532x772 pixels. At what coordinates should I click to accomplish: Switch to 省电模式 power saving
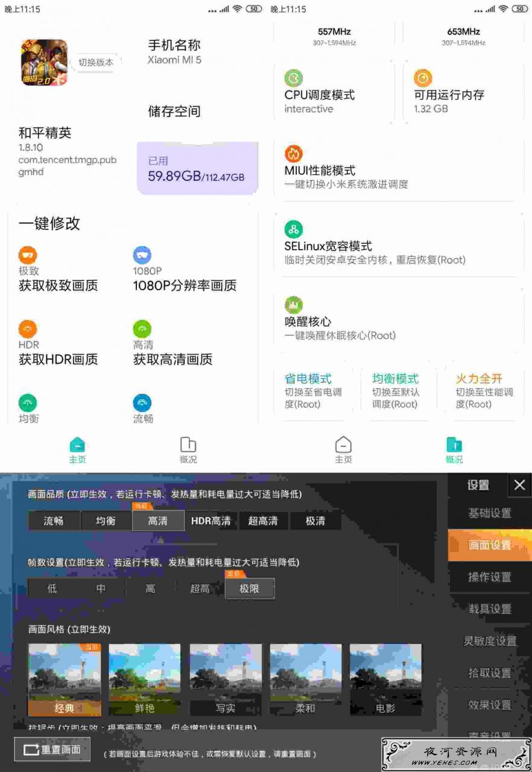pyautogui.click(x=313, y=391)
